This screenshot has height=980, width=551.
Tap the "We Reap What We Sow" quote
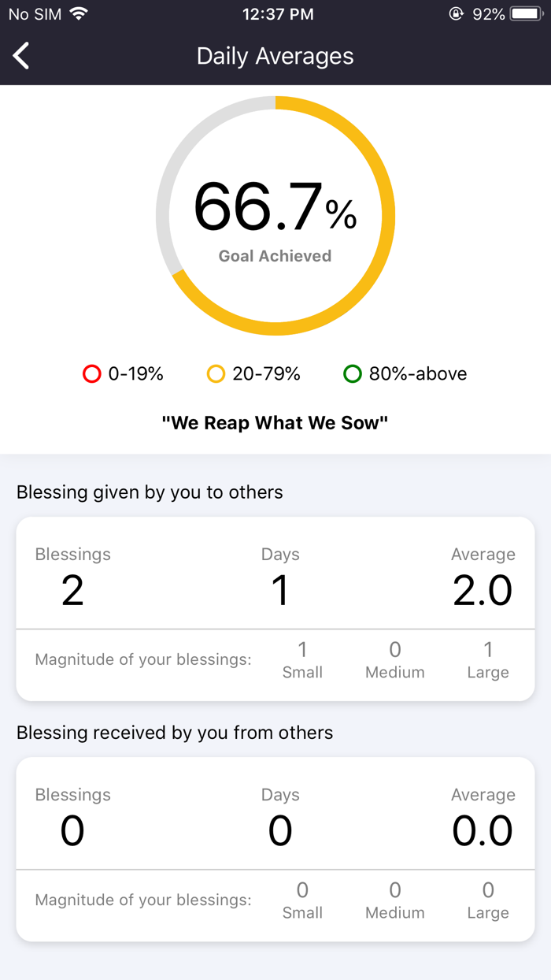click(x=275, y=423)
